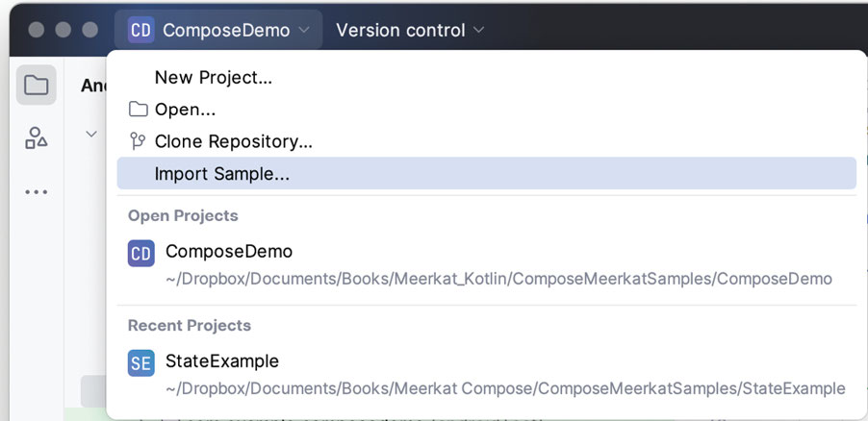The width and height of the screenshot is (868, 421).
Task: Click the CD project badge in title bar
Action: pos(140,30)
